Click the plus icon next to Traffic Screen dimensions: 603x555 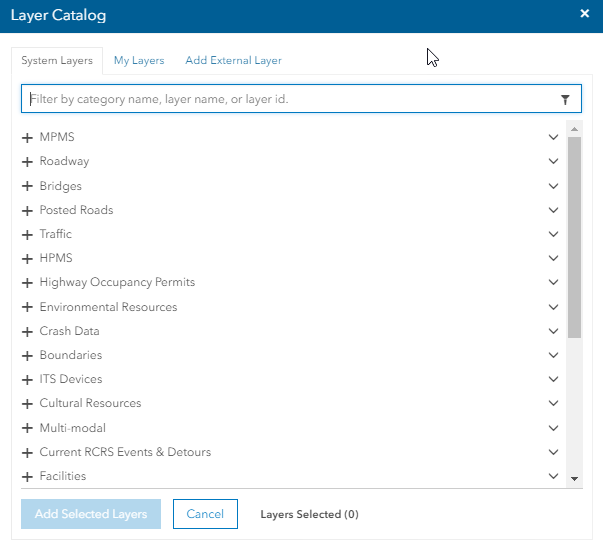click(x=27, y=234)
